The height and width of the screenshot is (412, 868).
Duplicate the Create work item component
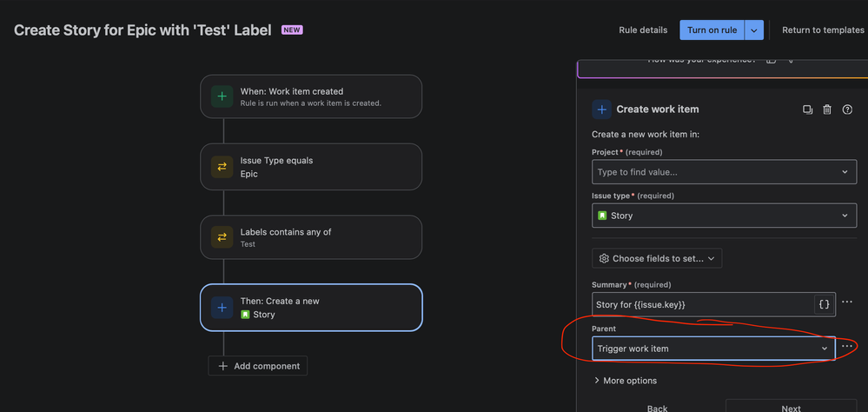[x=807, y=110]
